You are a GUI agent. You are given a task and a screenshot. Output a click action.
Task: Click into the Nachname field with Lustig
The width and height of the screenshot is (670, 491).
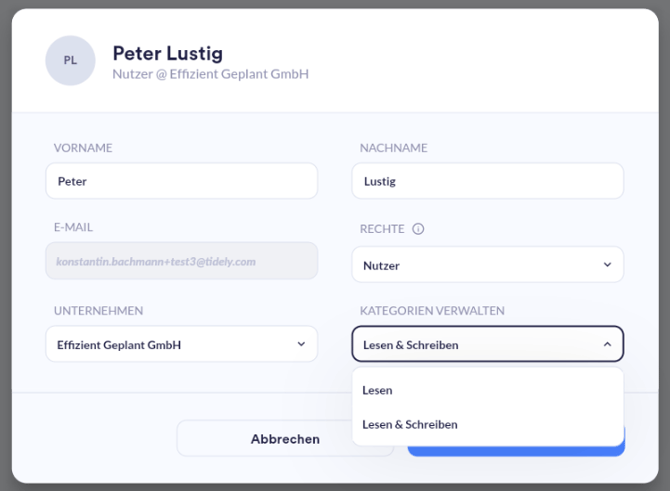[487, 182]
